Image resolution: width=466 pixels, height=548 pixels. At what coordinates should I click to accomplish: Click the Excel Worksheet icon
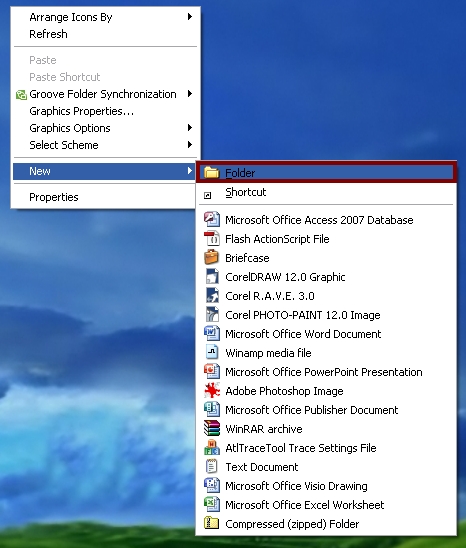212,504
